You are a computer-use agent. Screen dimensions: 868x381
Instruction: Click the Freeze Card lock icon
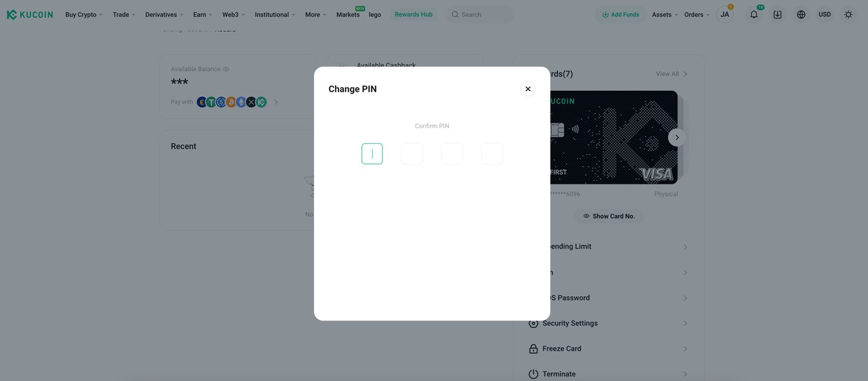click(533, 348)
